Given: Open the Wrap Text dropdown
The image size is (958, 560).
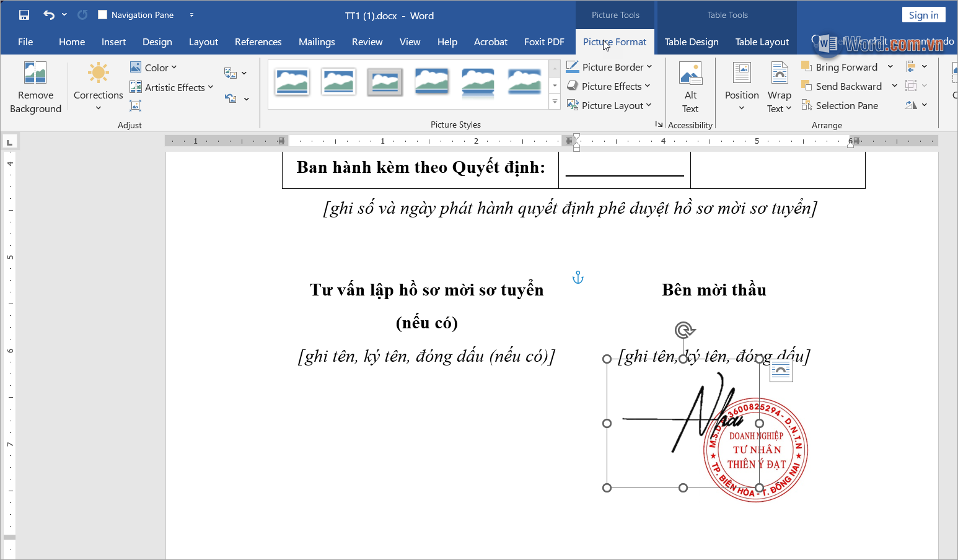Looking at the screenshot, I should (779, 87).
